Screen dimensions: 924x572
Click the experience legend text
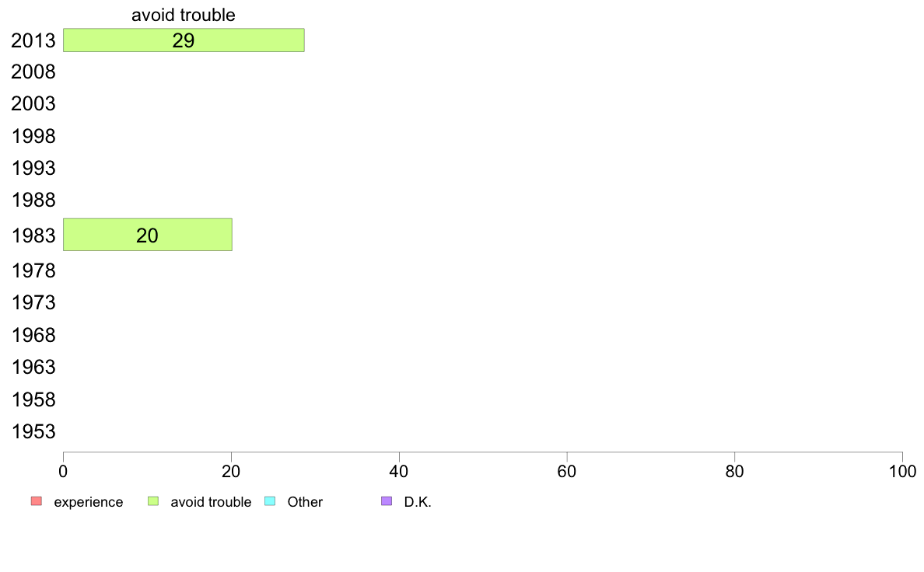(89, 503)
